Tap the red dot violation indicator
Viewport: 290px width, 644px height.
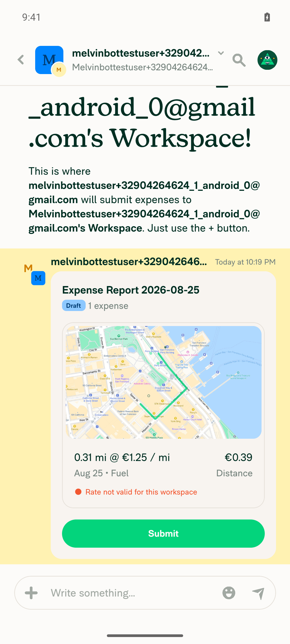[78, 492]
